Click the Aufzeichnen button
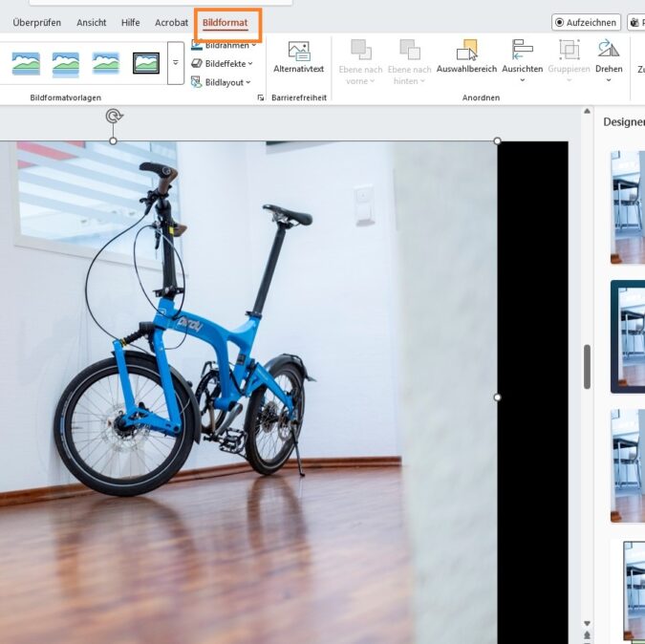 (x=586, y=22)
